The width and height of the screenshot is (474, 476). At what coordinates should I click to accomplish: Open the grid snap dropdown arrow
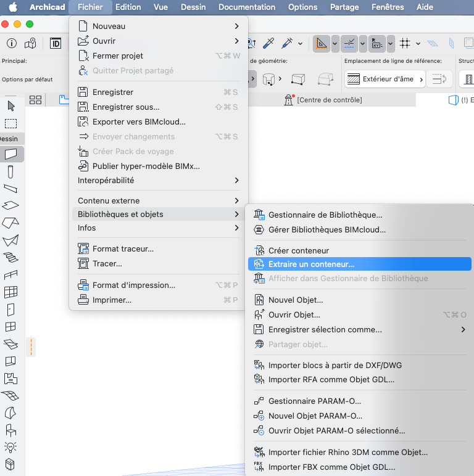click(x=418, y=44)
